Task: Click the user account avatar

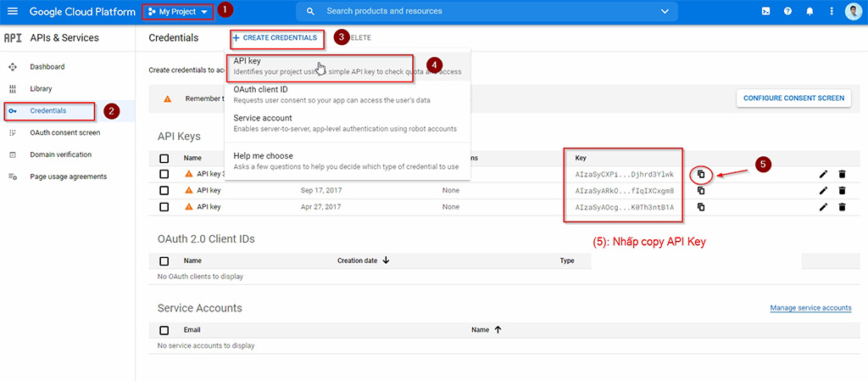Action: tap(853, 12)
